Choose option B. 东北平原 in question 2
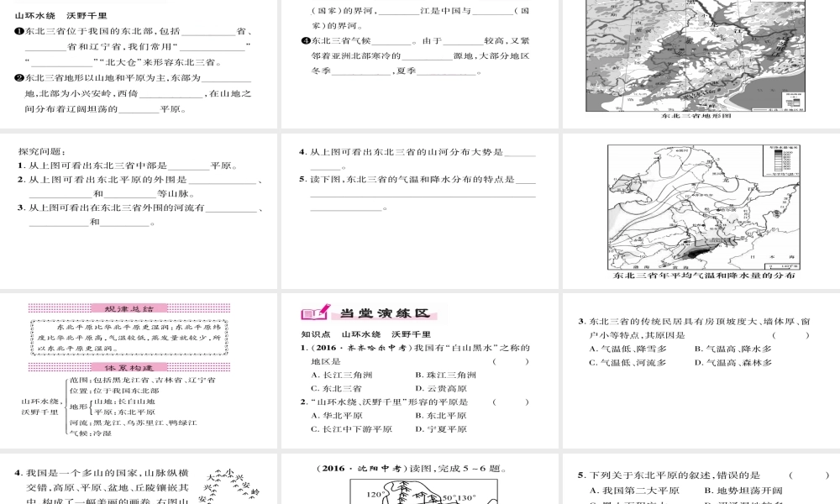The width and height of the screenshot is (840, 504). coord(440,416)
